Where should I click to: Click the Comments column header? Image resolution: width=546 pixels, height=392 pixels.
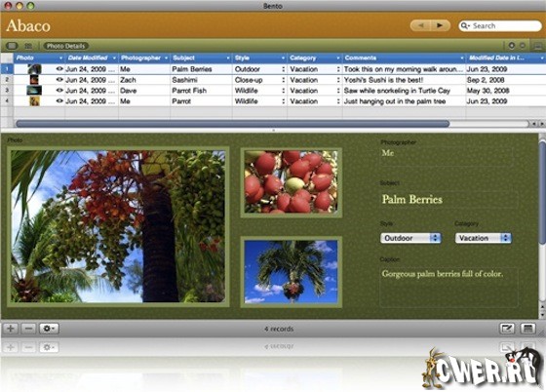coord(404,58)
